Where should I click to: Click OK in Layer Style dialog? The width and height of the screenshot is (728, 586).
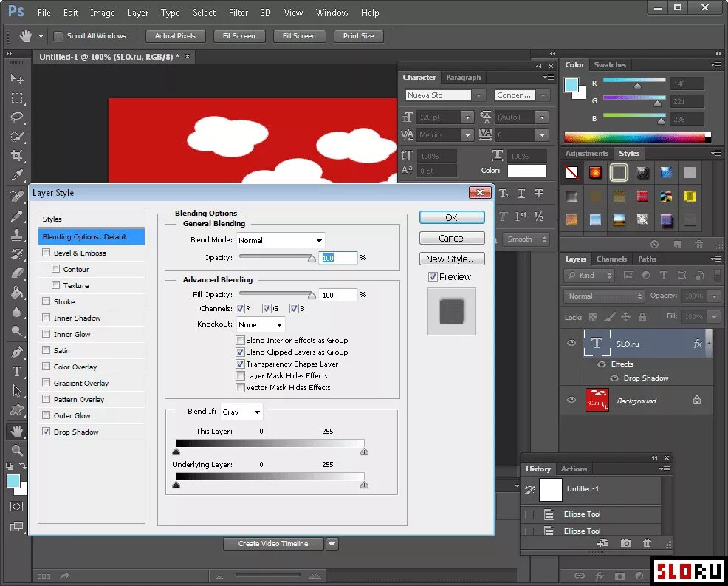[452, 217]
